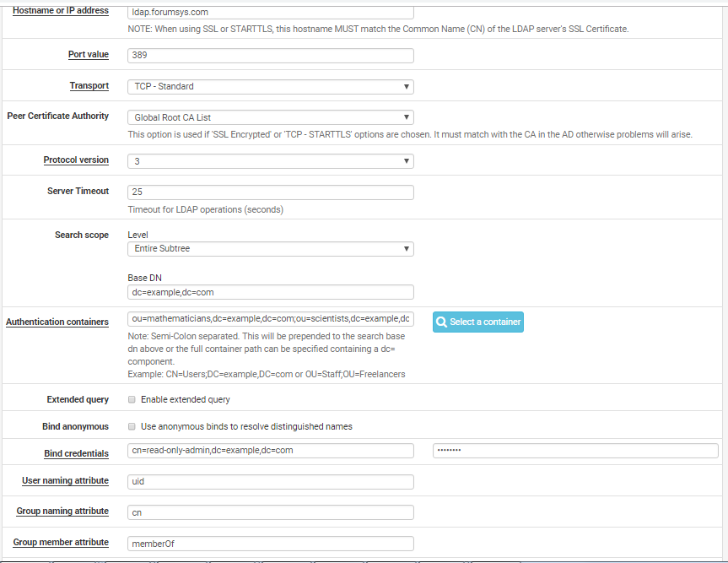Image resolution: width=728 pixels, height=563 pixels.
Task: Click the Group naming attribute field
Action: click(x=270, y=512)
